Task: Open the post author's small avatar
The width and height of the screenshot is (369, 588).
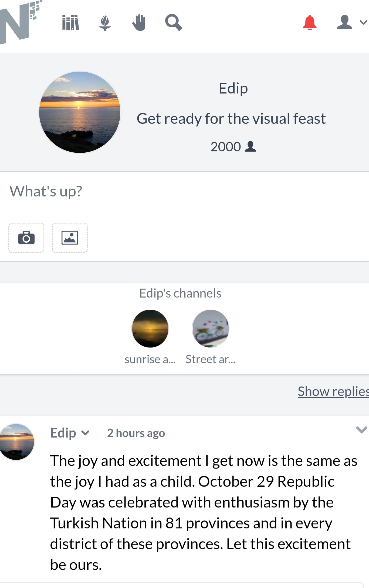Action: (17, 442)
